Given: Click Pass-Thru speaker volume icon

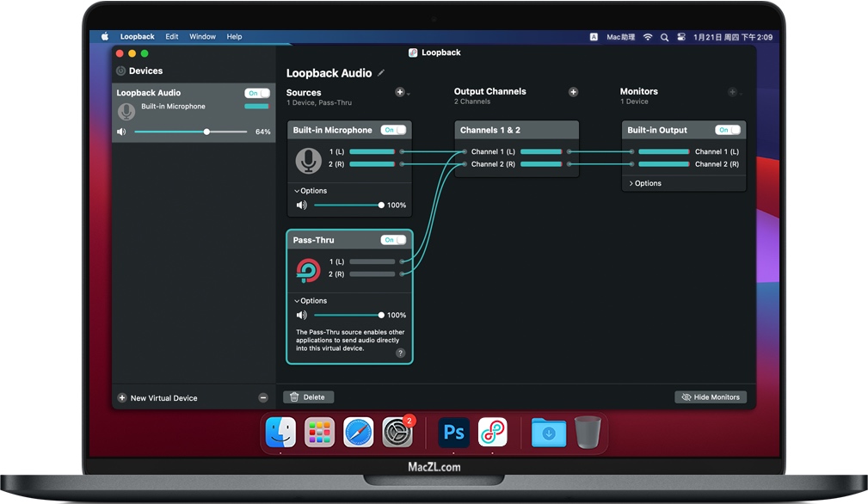Looking at the screenshot, I should point(302,316).
